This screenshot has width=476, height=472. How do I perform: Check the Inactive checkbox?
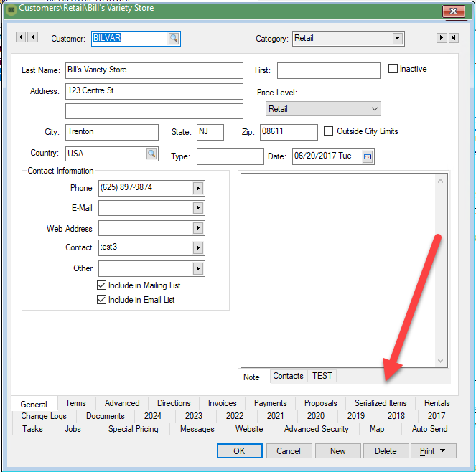pos(393,69)
